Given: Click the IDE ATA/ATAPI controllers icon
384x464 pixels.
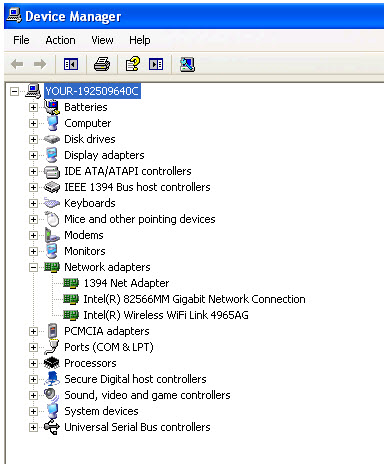Looking at the screenshot, I should (52, 171).
